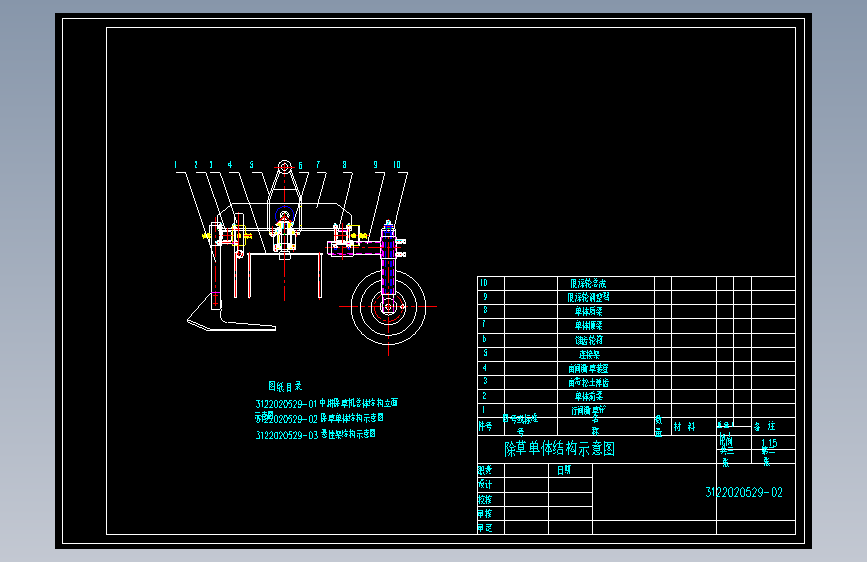Select the 序号 header cell
This screenshot has width=867, height=562.
[485, 426]
